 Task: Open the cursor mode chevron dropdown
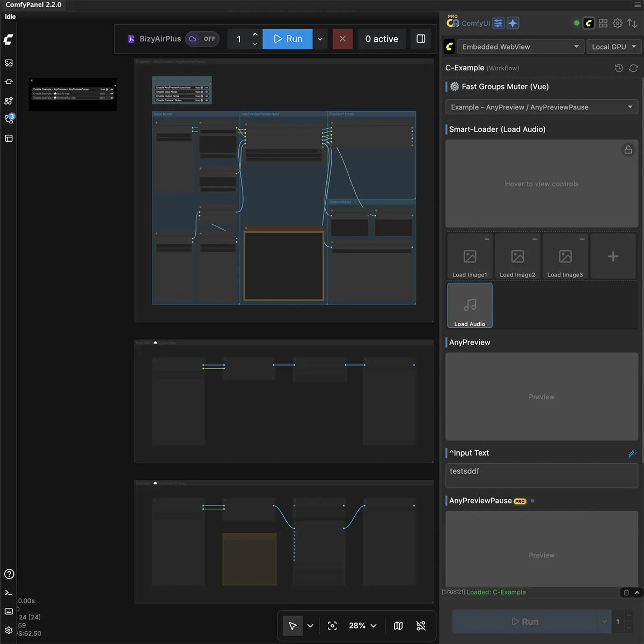(x=310, y=626)
